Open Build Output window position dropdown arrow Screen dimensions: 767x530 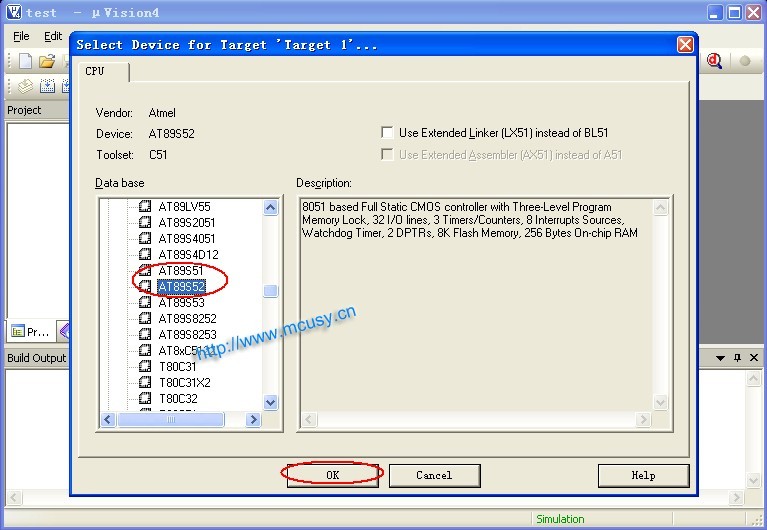720,358
